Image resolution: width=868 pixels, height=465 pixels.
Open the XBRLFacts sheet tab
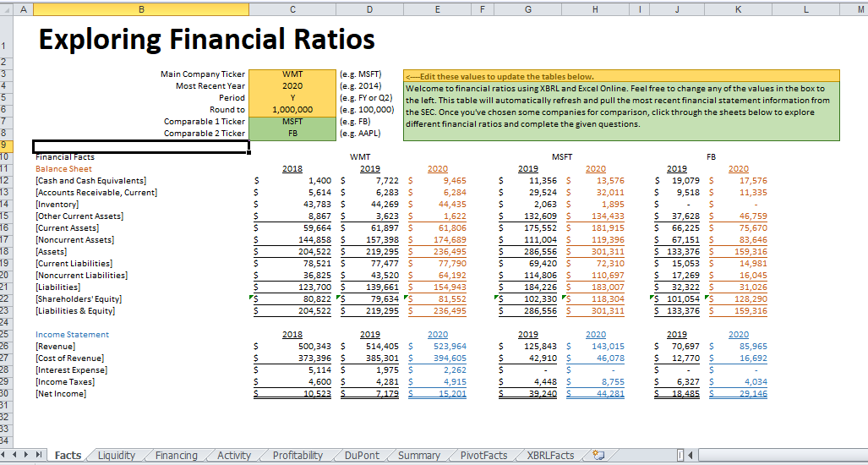point(549,455)
